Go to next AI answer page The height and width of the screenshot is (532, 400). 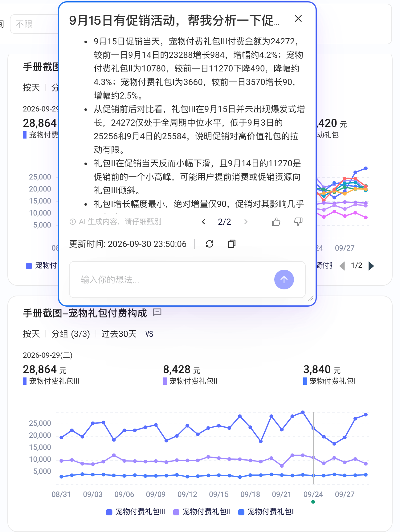(x=246, y=222)
